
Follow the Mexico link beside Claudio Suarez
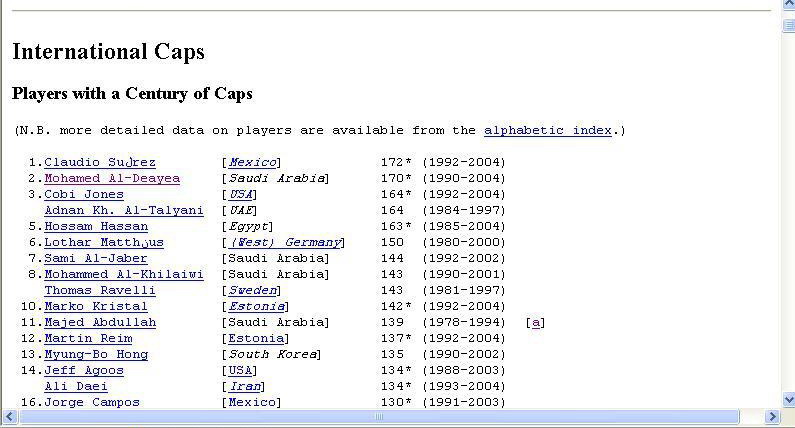pos(252,162)
